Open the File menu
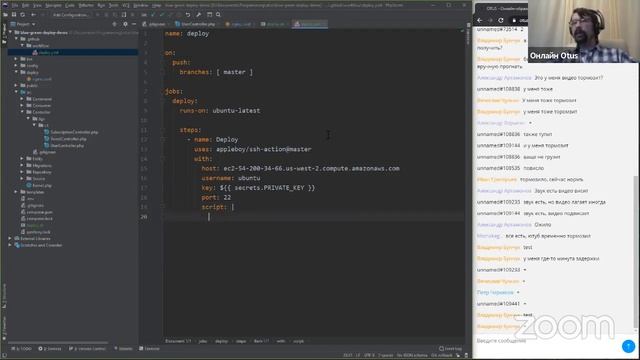 (x=15, y=6)
